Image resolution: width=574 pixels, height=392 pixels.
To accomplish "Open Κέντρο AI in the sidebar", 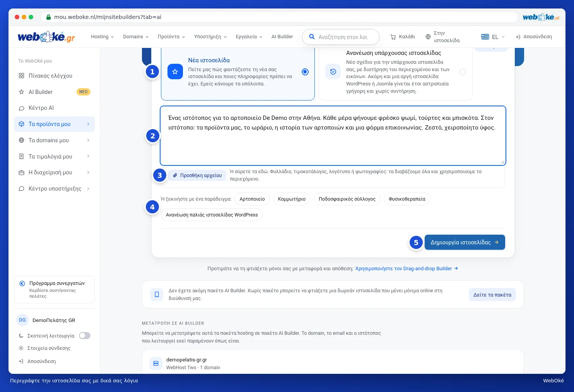I will 54,108.
